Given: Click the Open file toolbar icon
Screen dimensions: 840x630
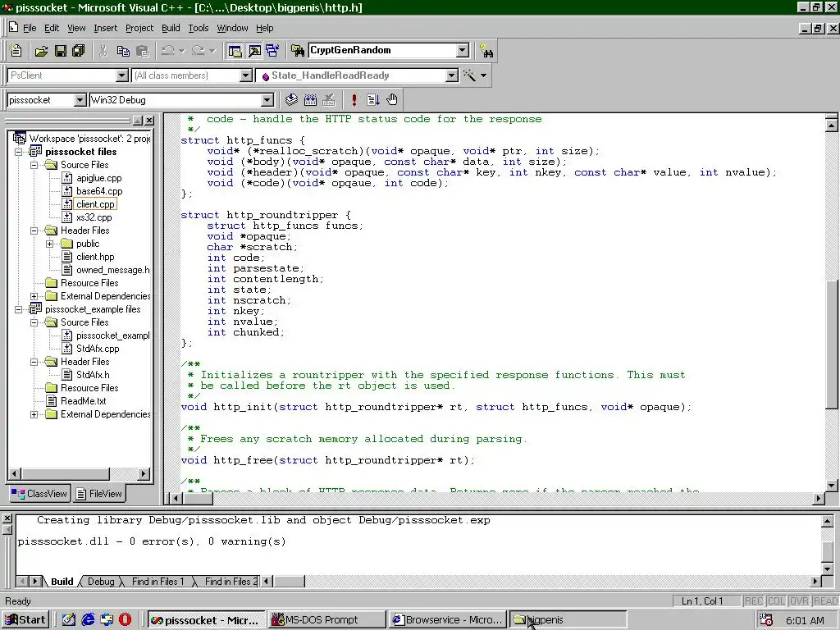Looking at the screenshot, I should 41,51.
